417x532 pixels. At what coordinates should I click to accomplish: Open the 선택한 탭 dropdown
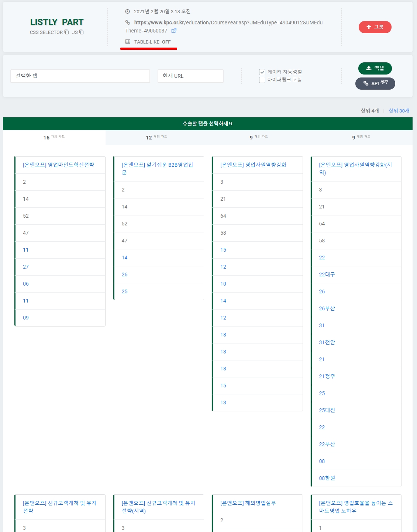point(80,76)
